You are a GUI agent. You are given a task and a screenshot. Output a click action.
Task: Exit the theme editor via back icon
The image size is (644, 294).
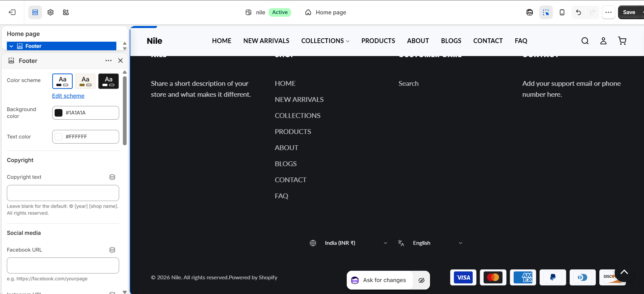(12, 12)
